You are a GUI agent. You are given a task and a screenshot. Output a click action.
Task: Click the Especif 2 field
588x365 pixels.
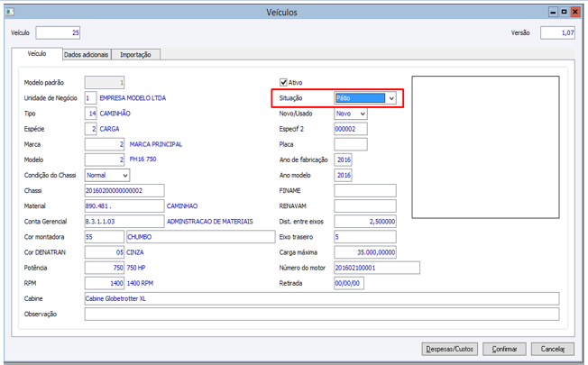[351, 129]
